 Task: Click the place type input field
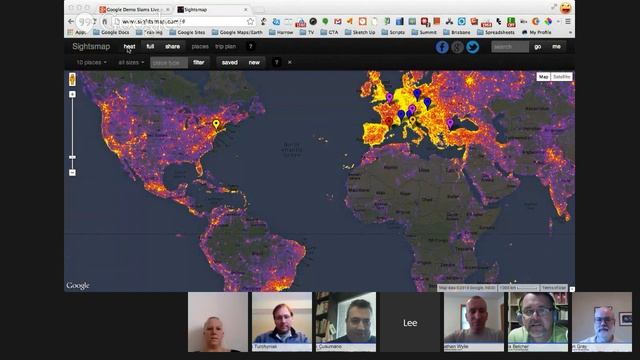169,62
